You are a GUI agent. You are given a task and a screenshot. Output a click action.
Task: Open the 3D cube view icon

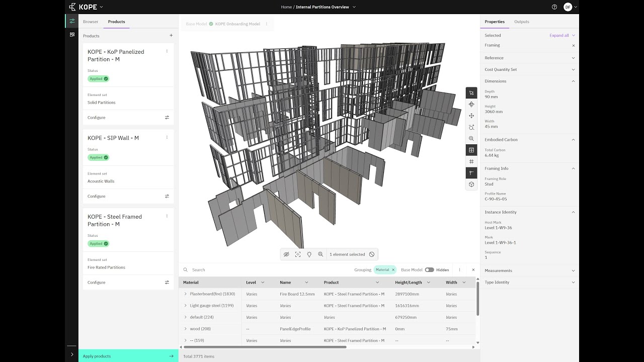point(471,185)
